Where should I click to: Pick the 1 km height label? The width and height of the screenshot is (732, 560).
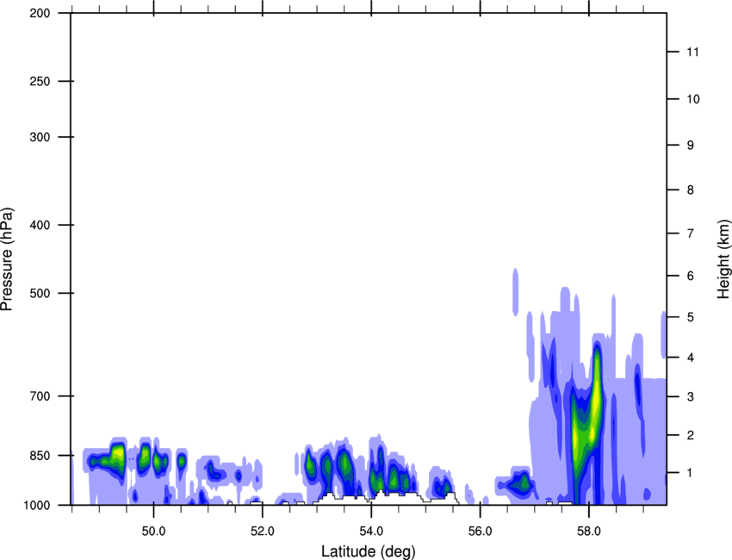pyautogui.click(x=691, y=473)
